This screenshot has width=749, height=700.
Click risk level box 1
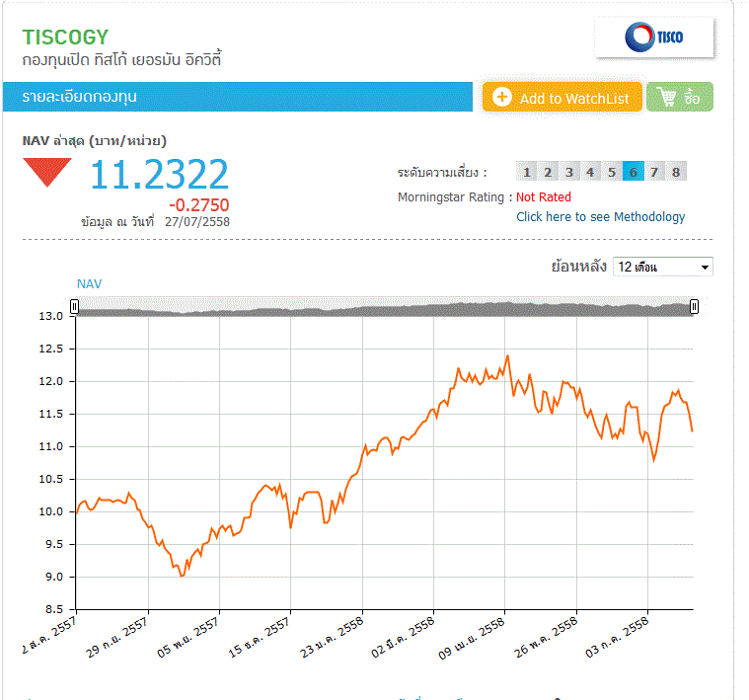[x=526, y=172]
